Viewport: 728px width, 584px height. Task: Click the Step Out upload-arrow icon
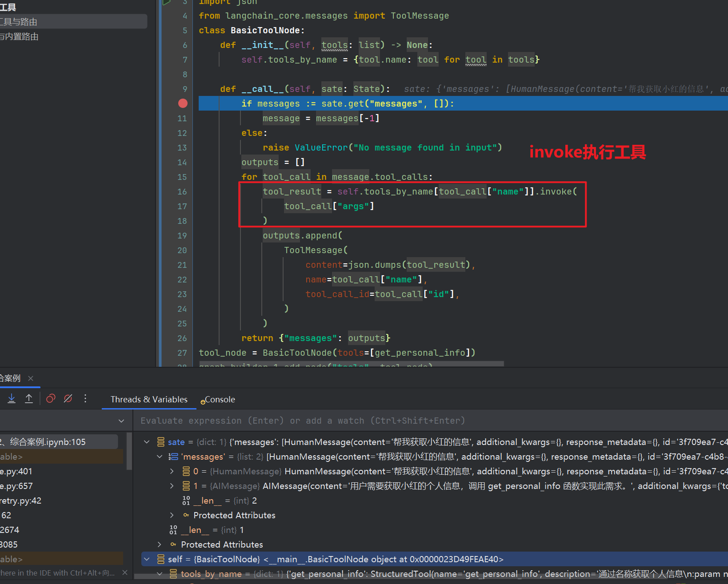[29, 399]
